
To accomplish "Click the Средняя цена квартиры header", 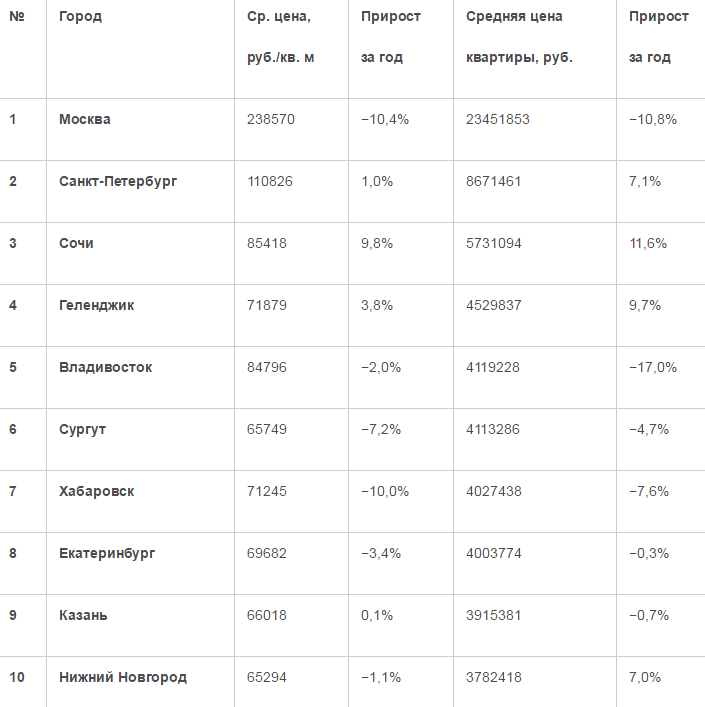I will tap(519, 37).
